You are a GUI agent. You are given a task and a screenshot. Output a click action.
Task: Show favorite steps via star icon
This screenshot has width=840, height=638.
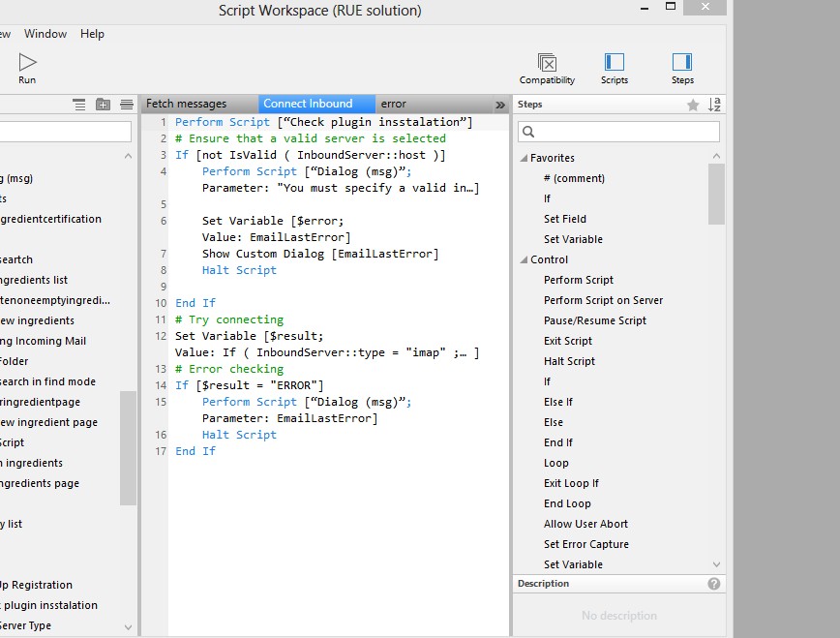[693, 105]
